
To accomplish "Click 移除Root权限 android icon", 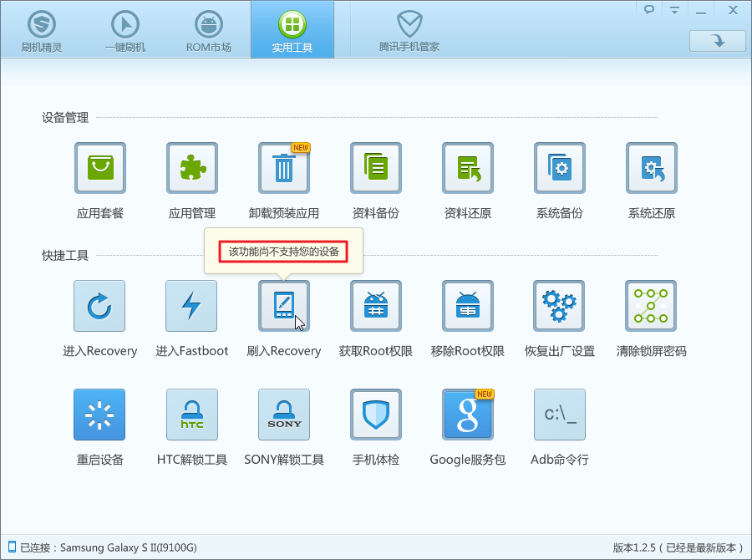I will [x=468, y=306].
